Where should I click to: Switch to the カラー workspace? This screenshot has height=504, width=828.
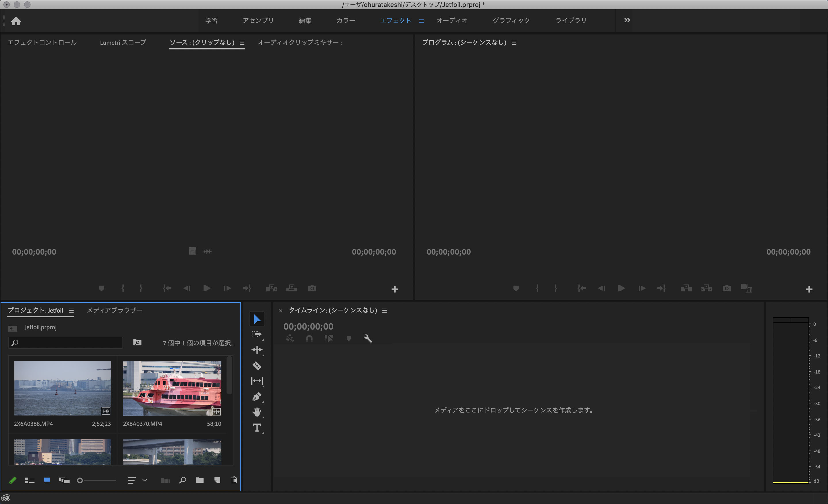click(x=346, y=20)
